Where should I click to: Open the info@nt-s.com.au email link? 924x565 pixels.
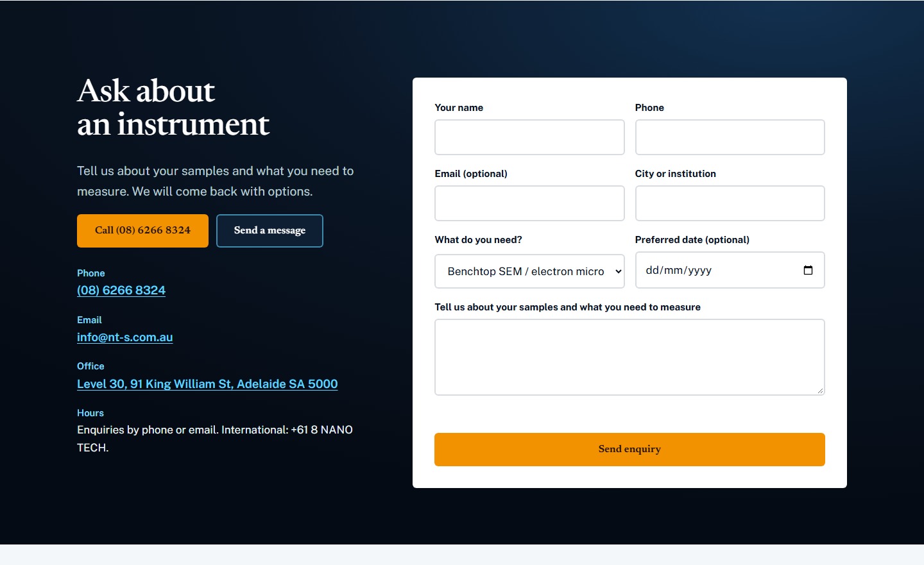click(125, 337)
